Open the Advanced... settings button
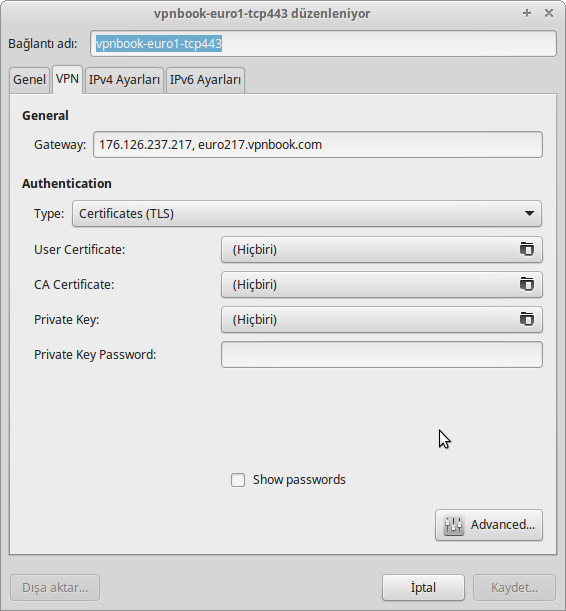The width and height of the screenshot is (566, 611). 489,525
